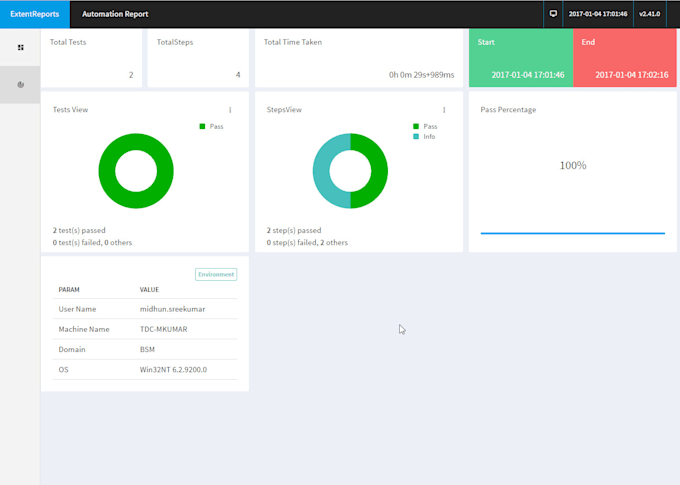Click the v2.41.0 version label
The height and width of the screenshot is (485, 680).
click(x=651, y=14)
